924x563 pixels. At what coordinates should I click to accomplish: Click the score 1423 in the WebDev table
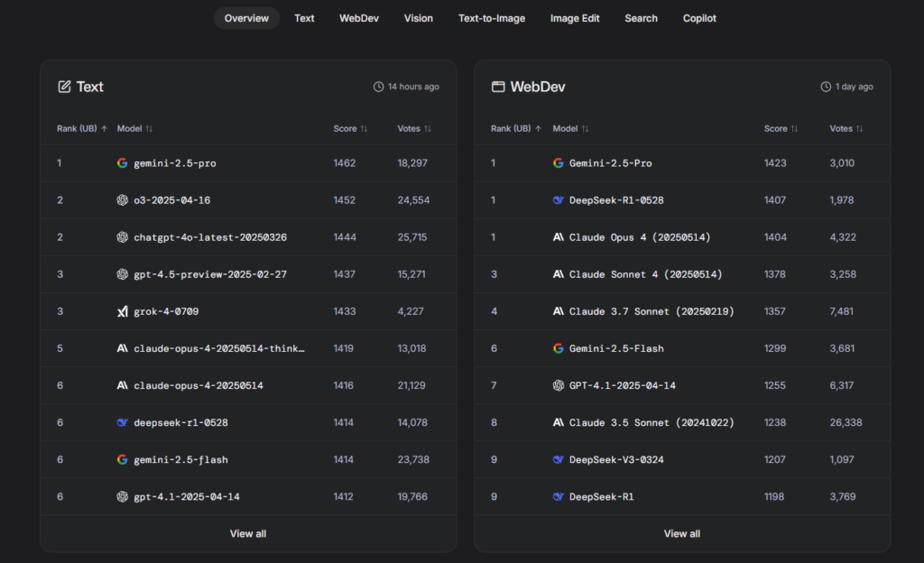pos(775,163)
